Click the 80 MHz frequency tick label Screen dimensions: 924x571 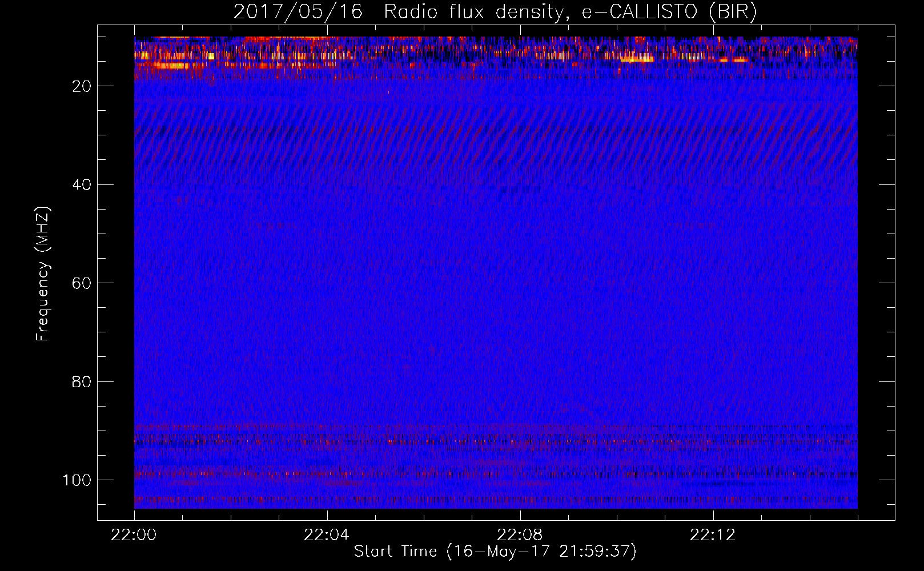point(82,381)
